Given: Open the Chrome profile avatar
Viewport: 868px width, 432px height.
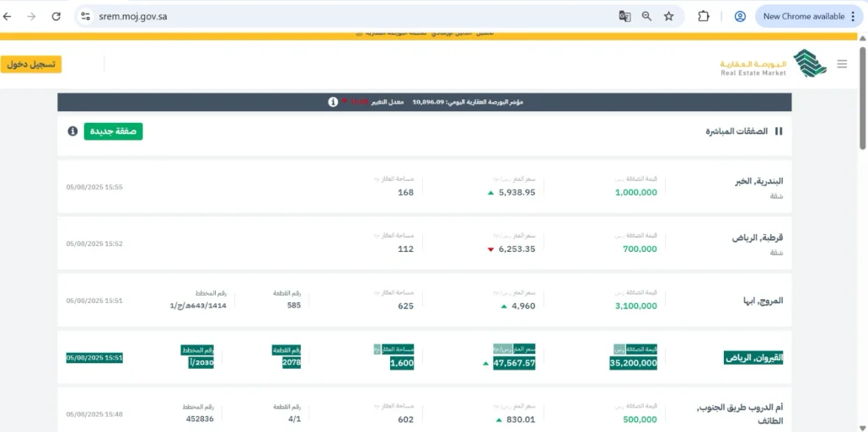Looking at the screenshot, I should pos(740,16).
